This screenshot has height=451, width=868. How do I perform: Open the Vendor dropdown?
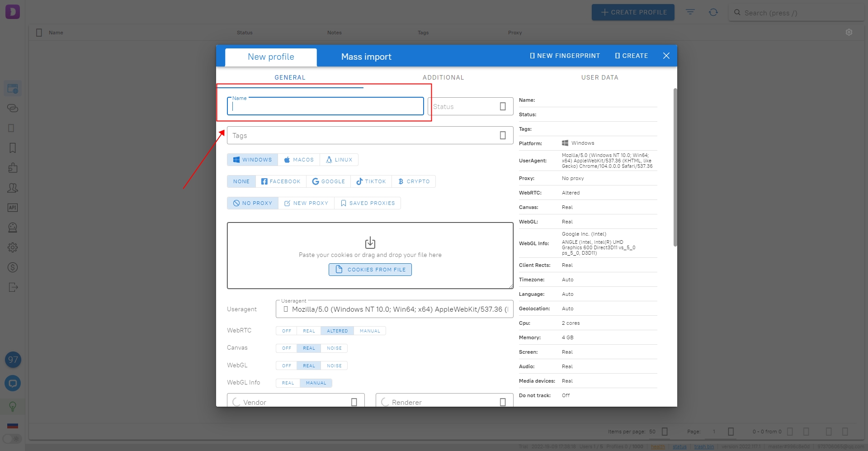coord(354,402)
